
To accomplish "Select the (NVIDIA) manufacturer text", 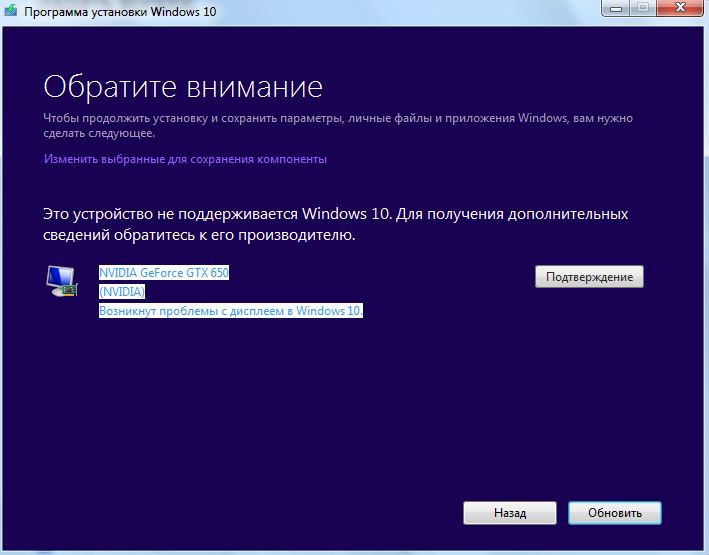I will pos(122,292).
